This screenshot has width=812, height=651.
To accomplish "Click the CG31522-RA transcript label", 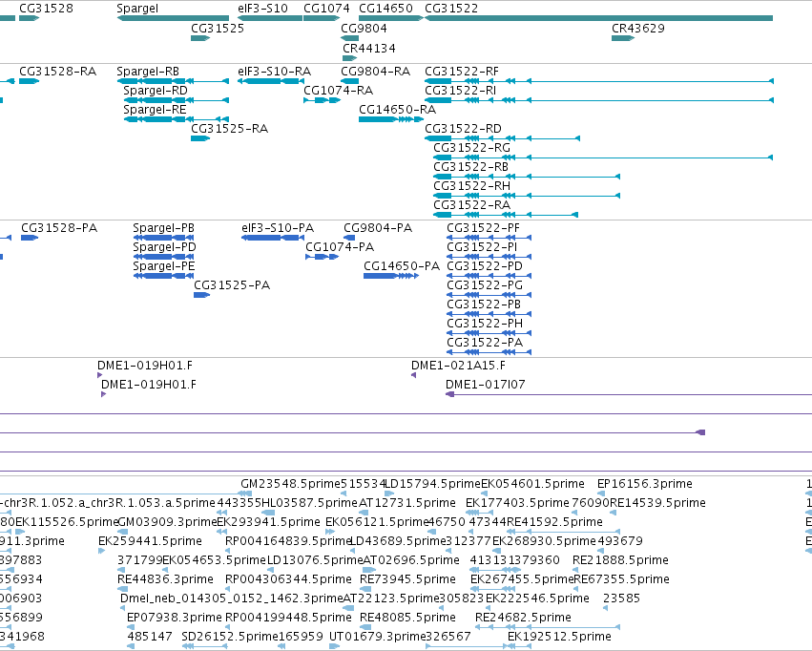I will 471,205.
